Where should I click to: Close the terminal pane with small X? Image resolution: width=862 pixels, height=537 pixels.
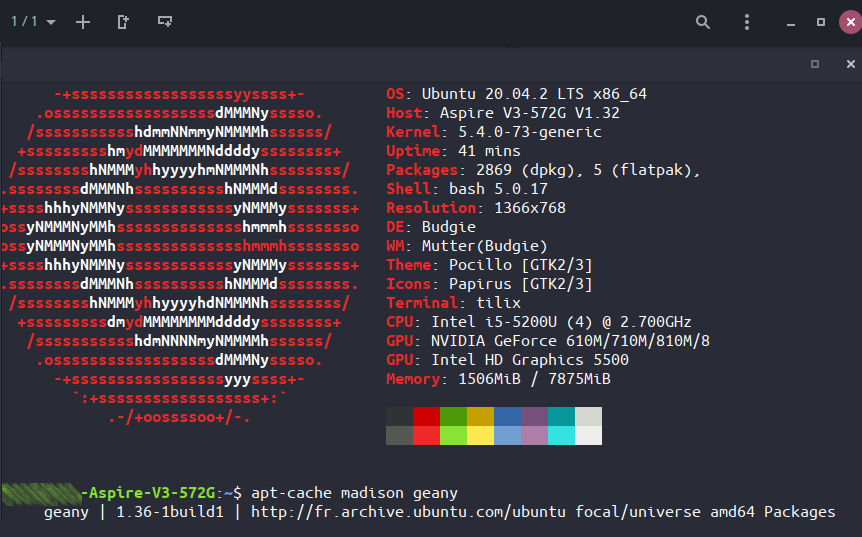(x=851, y=64)
